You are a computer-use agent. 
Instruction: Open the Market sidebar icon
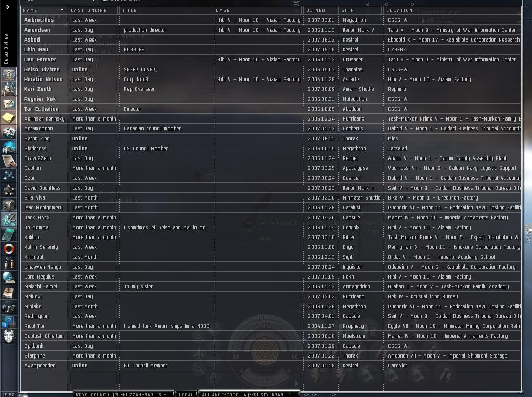(8, 132)
